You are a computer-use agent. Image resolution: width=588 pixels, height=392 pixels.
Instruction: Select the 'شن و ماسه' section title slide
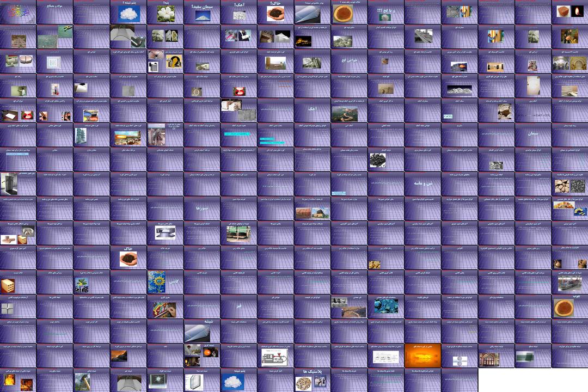[x=422, y=184]
